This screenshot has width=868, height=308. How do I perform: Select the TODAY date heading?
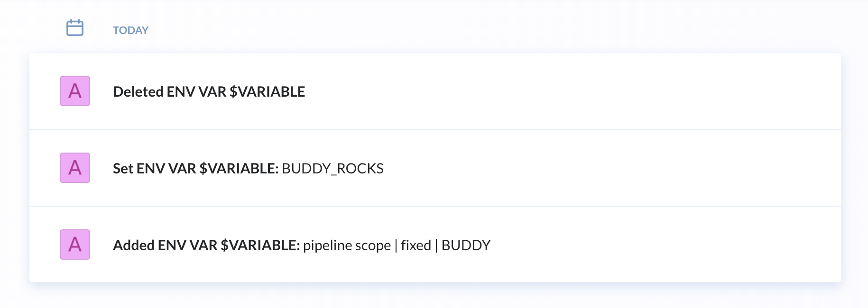(130, 30)
